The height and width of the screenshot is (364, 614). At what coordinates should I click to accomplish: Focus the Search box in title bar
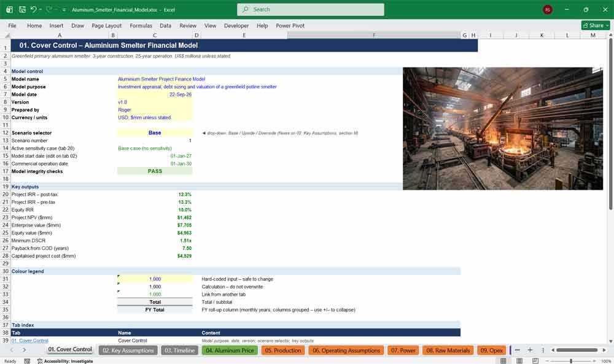tap(311, 9)
